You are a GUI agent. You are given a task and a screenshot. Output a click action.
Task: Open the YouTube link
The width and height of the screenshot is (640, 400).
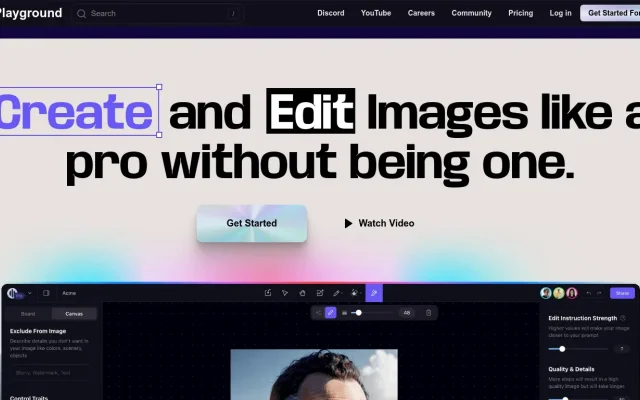[376, 13]
